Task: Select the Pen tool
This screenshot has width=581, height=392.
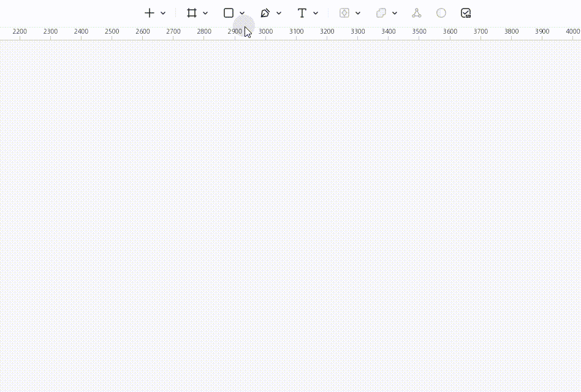Action: coord(265,13)
